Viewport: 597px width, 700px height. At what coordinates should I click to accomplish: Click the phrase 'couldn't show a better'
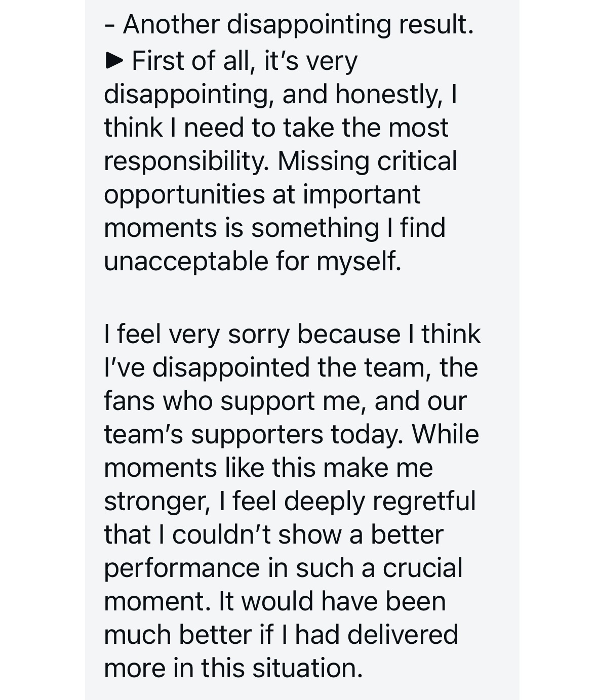click(308, 534)
